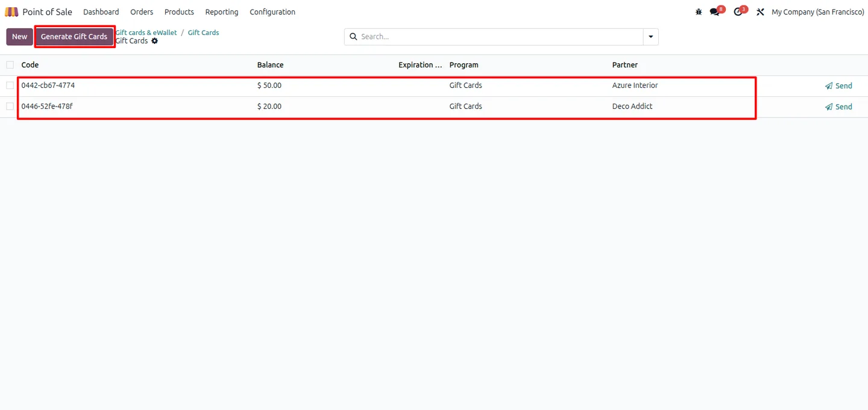The height and width of the screenshot is (410, 868).
Task: Send the Deco Addict gift card
Action: (838, 107)
